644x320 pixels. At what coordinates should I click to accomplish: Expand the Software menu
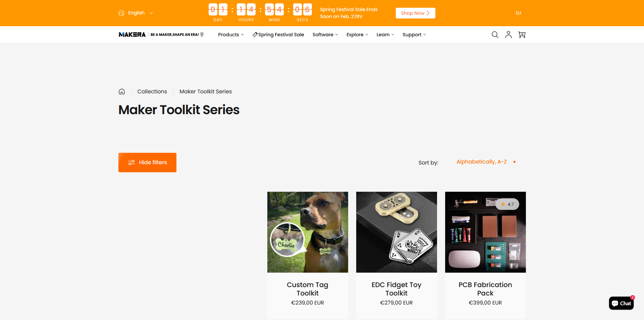[325, 35]
